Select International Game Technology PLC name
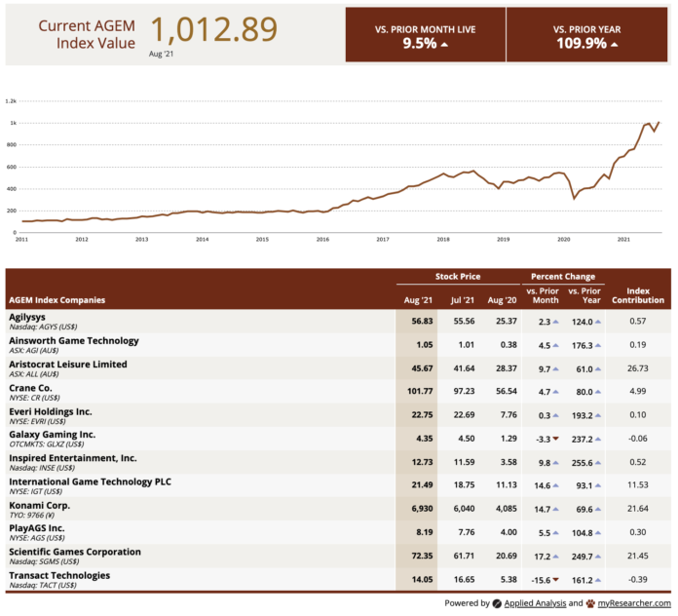Screen dimensions: 678x616 [x=90, y=481]
